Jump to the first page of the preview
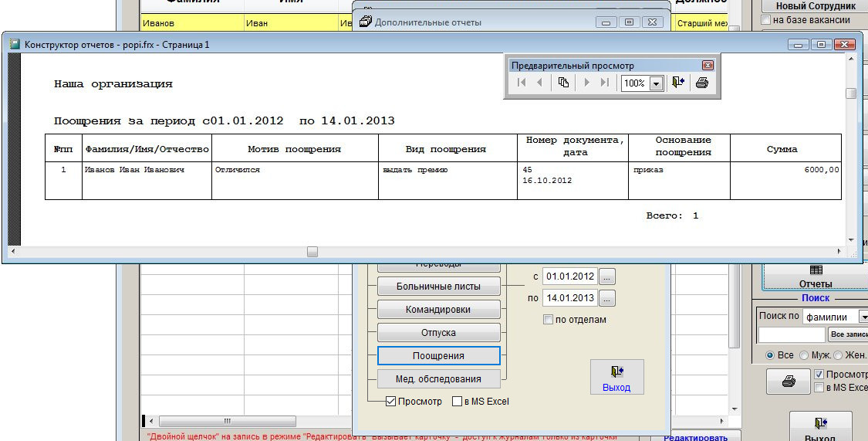 (x=522, y=83)
